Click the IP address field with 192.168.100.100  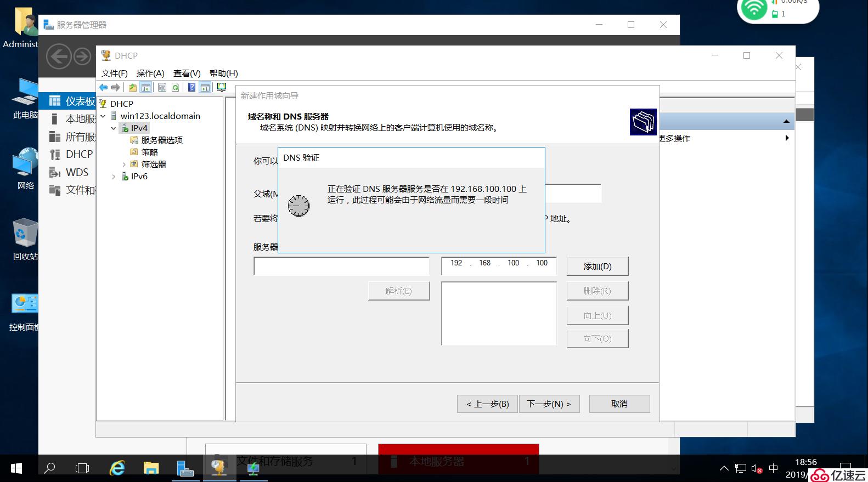click(x=499, y=265)
